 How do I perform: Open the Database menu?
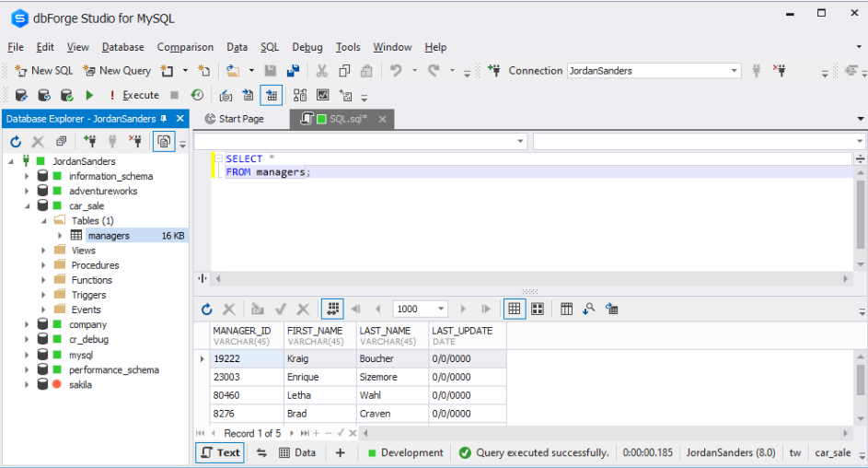pos(123,47)
